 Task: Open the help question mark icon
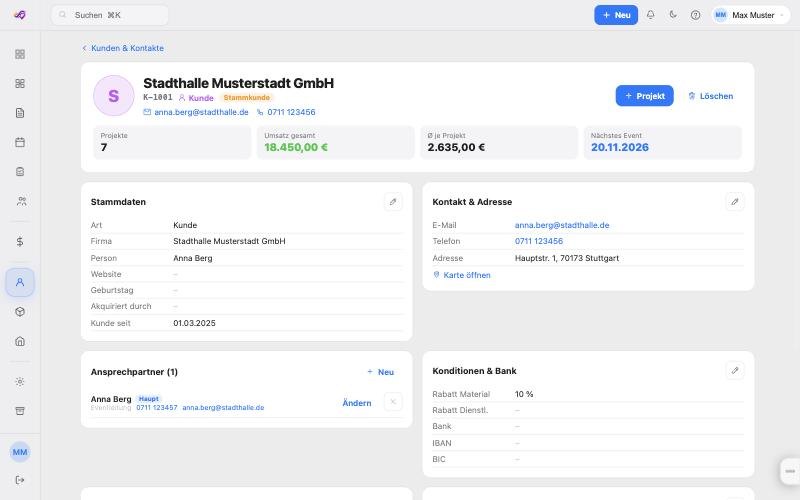click(x=695, y=15)
